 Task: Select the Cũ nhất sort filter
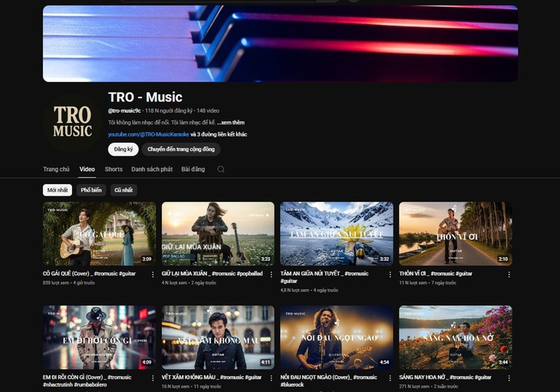[123, 189]
